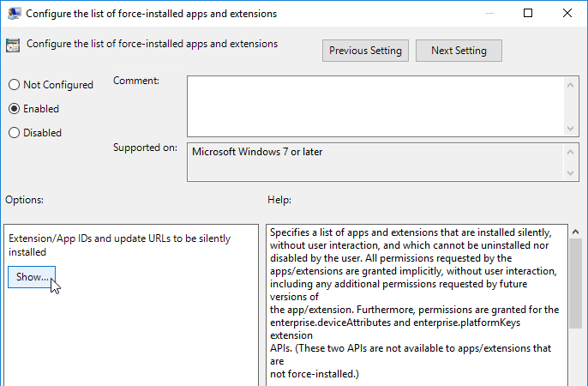
Task: Click the Supported on text box
Action: click(375, 162)
